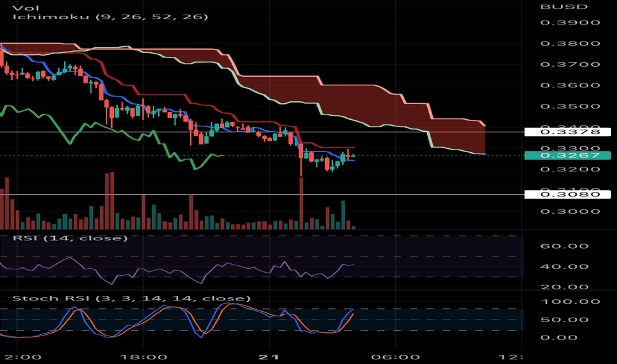Click the 0.3800 price axis value
Image resolution: width=617 pixels, height=364 pixels.
(570, 43)
